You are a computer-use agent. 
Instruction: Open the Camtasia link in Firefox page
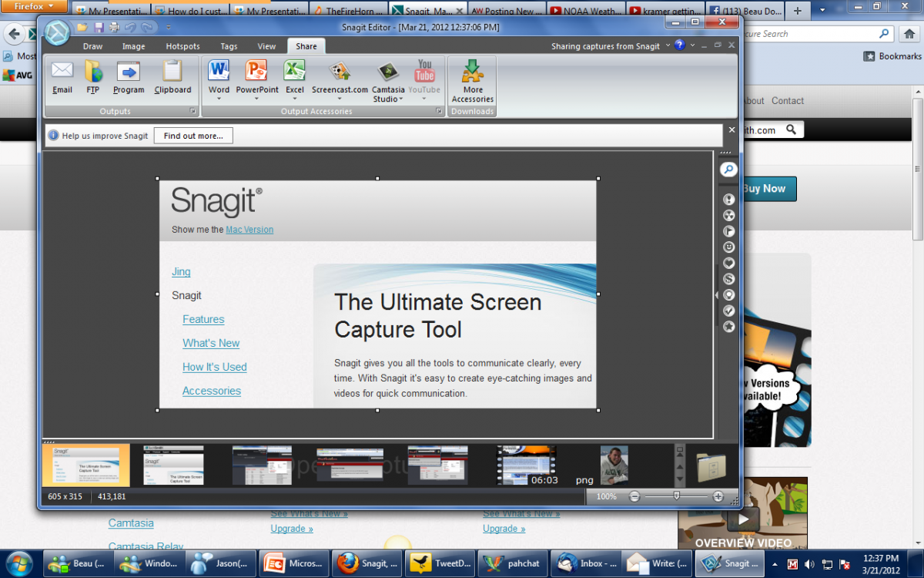point(131,523)
